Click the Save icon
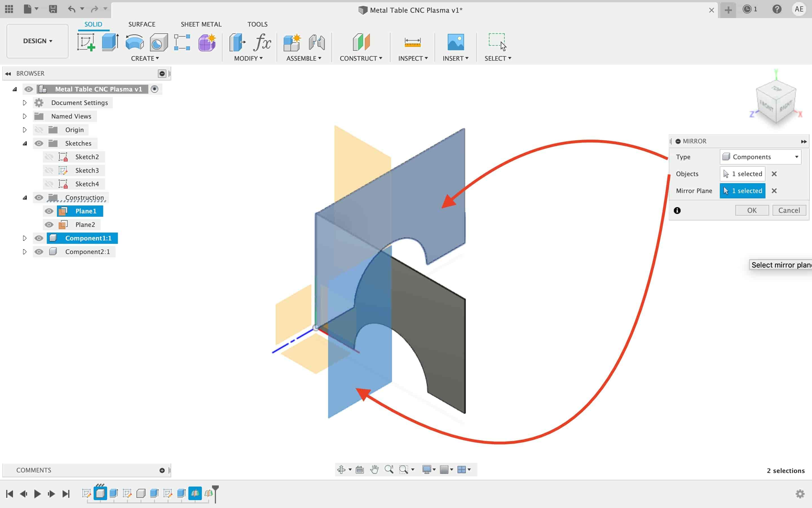Image resolution: width=812 pixels, height=508 pixels. click(x=53, y=9)
